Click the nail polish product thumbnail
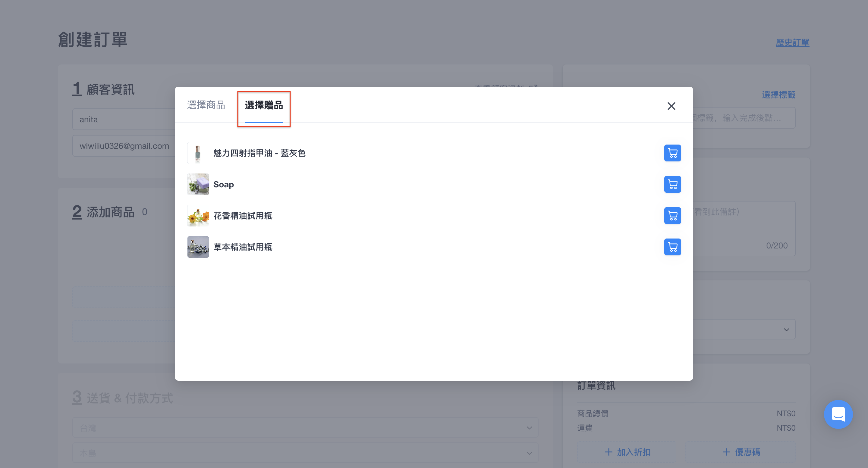Screen dimensions: 868x468 click(x=198, y=153)
